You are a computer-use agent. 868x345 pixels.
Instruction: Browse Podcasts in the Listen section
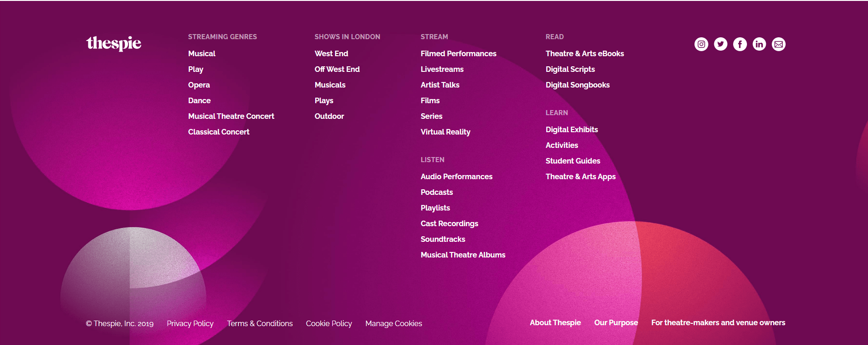pyautogui.click(x=436, y=192)
